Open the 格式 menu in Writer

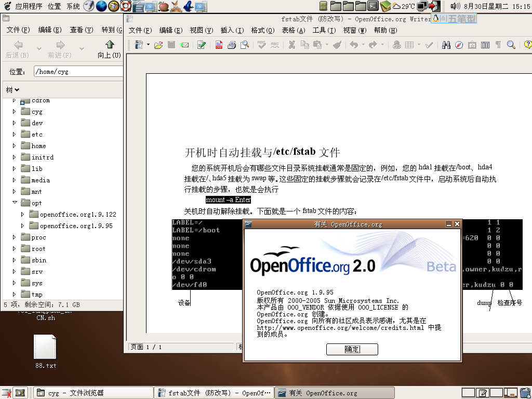(262, 30)
